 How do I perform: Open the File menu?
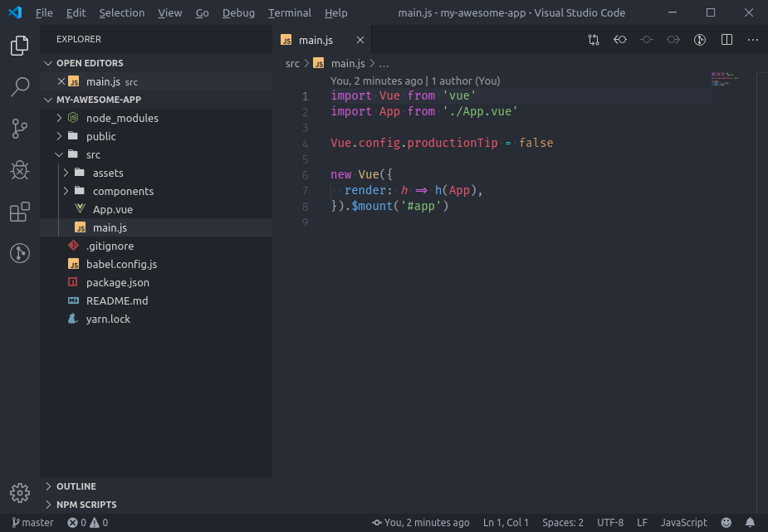44,12
